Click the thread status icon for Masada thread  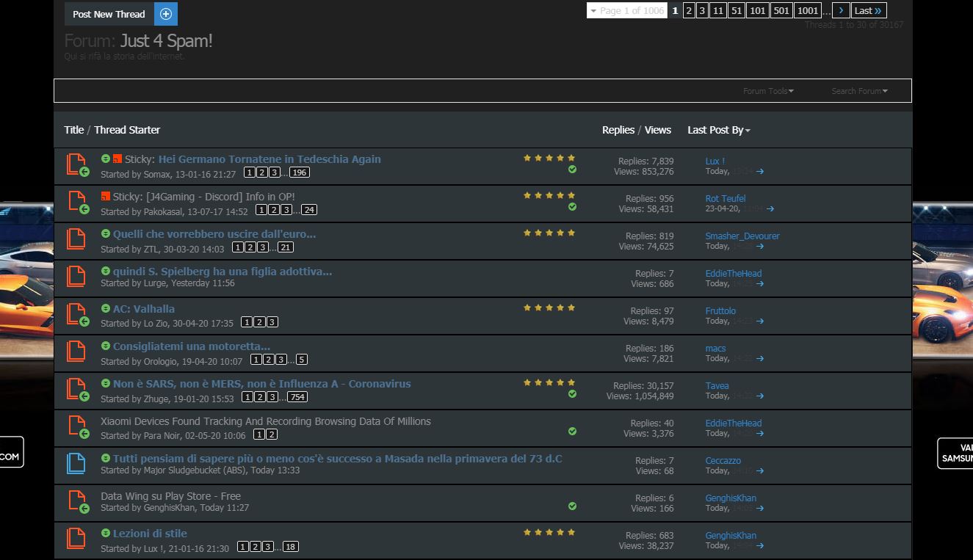click(76, 464)
